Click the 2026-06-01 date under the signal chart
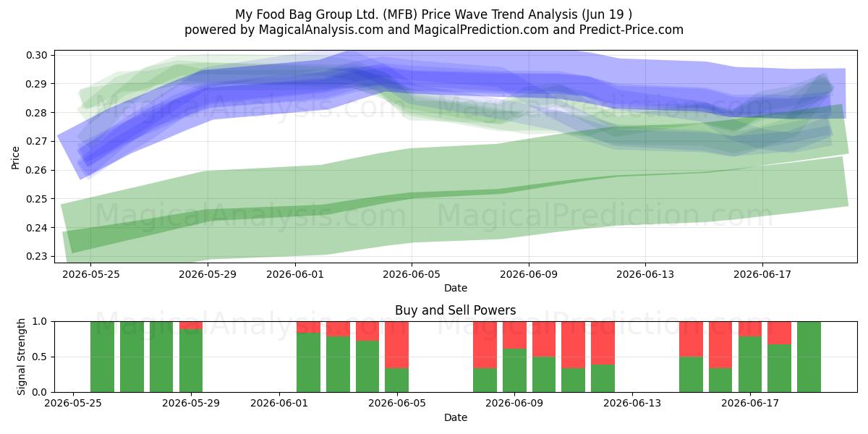 [x=279, y=404]
